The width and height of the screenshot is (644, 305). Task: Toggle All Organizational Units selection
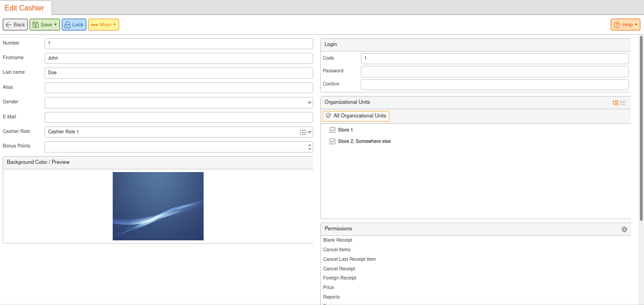(x=356, y=116)
